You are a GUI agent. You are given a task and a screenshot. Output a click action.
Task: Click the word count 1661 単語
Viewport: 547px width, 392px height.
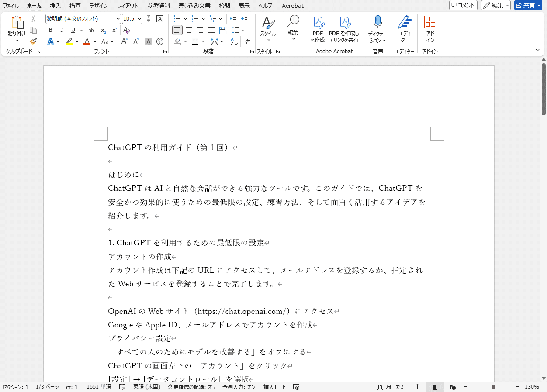tap(99, 387)
